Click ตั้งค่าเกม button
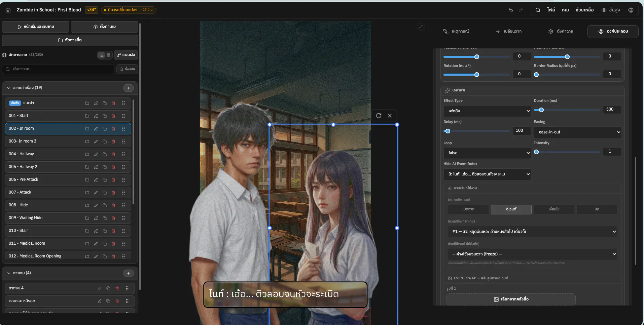 click(x=104, y=27)
